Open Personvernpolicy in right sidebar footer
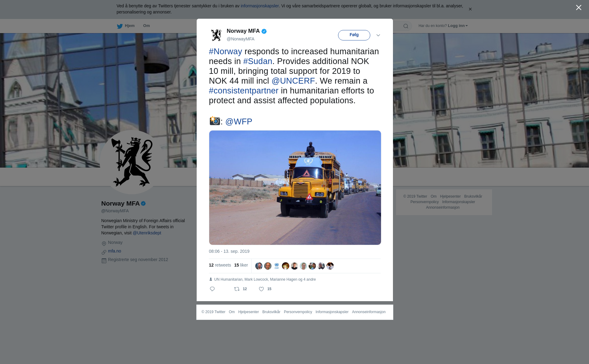Screen dimensions: 589x364 pyautogui.click(x=425, y=202)
